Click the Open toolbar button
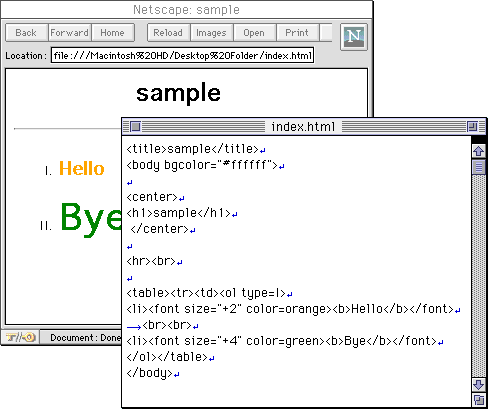Screen dimensions: 488x409 pyautogui.click(x=255, y=33)
